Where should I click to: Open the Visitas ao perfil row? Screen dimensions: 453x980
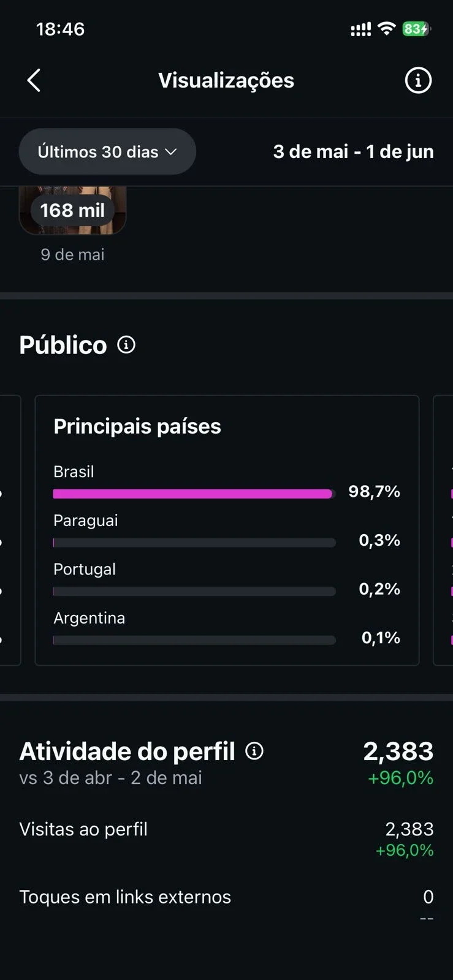click(x=226, y=839)
